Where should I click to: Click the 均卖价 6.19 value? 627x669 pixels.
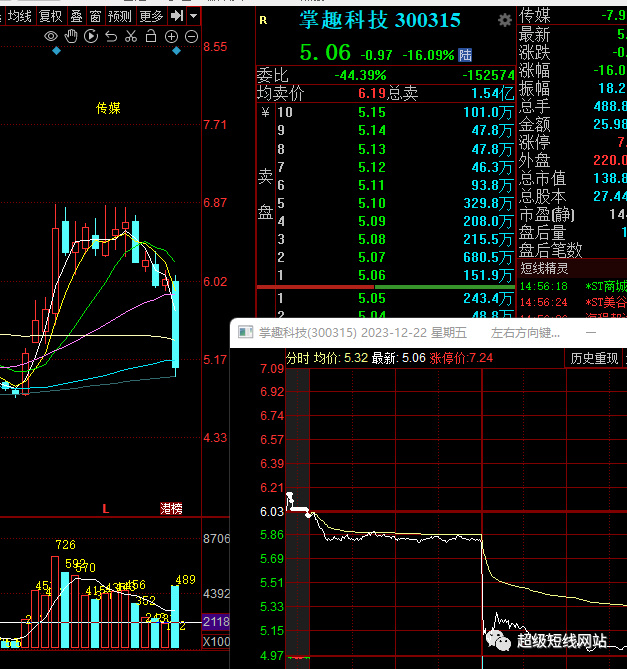(x=372, y=93)
